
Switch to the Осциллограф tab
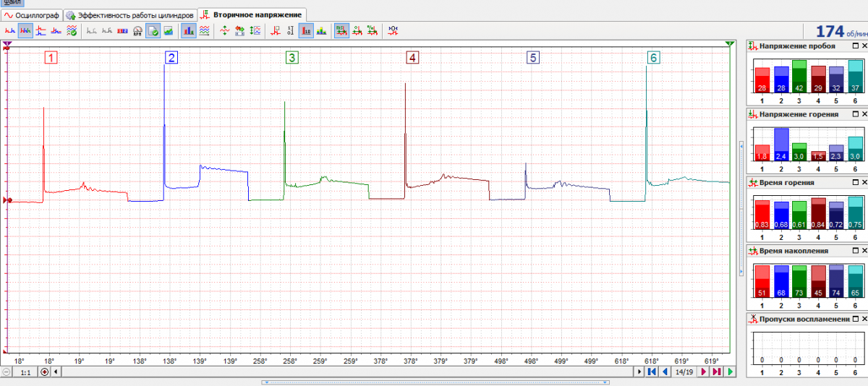[31, 14]
